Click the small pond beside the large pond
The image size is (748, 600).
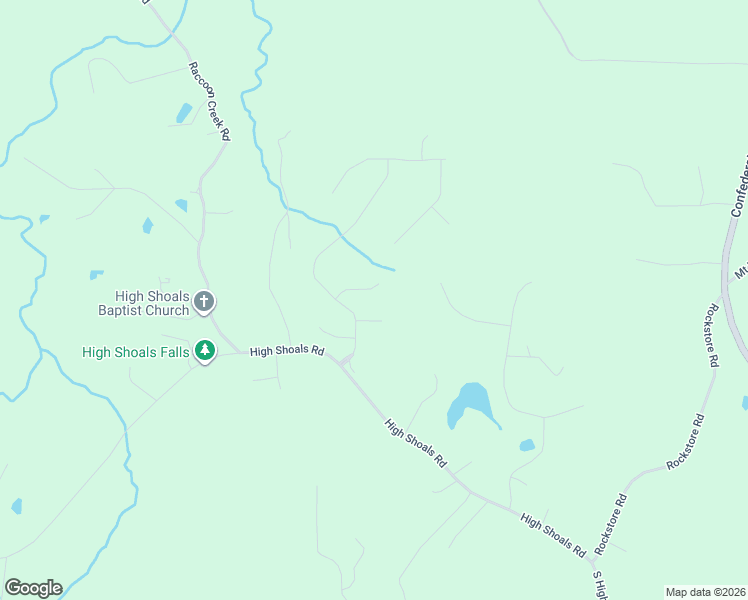click(527, 445)
